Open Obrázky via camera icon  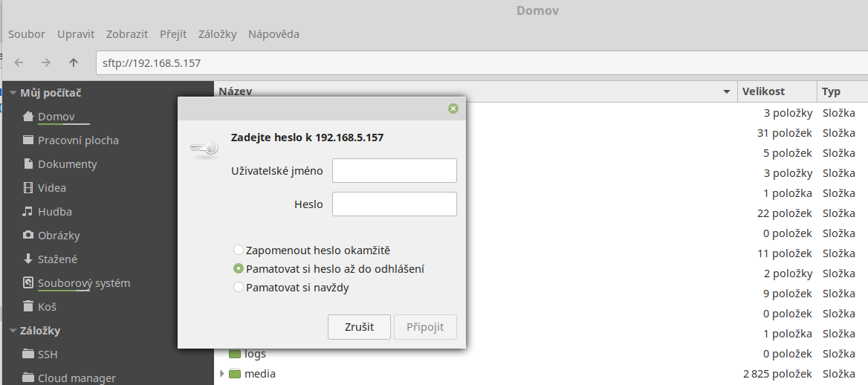[28, 236]
